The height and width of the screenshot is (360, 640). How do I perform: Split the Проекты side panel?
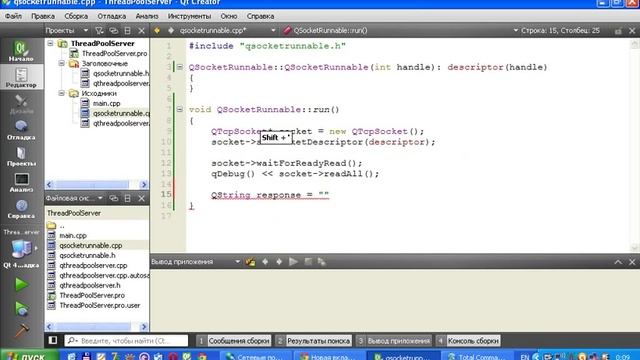pyautogui.click(x=127, y=31)
